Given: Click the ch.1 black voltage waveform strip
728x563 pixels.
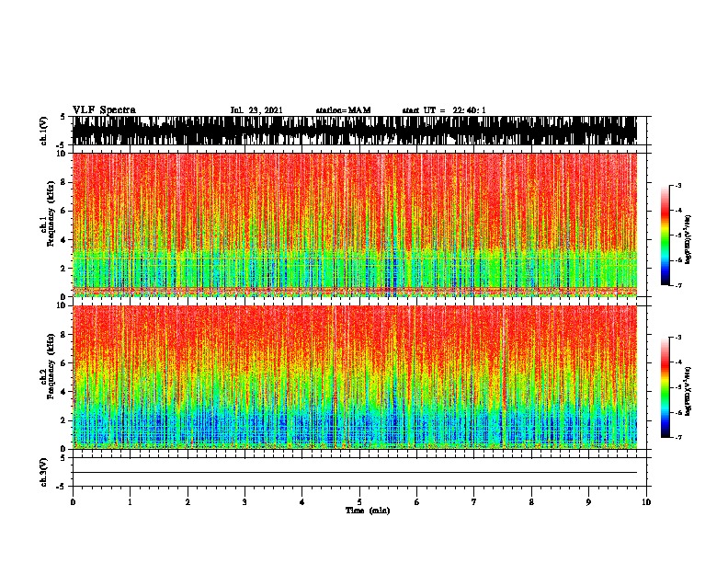Looking at the screenshot, I should [355, 131].
